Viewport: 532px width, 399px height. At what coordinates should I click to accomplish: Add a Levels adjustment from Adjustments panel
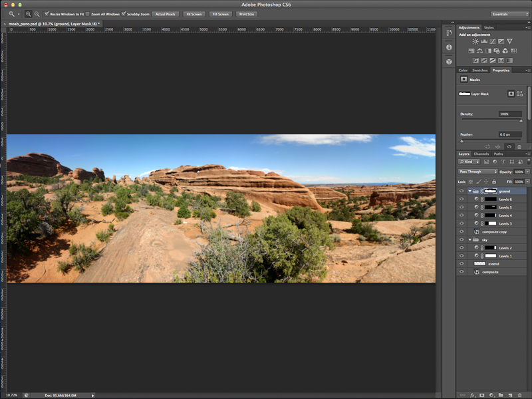(484, 41)
